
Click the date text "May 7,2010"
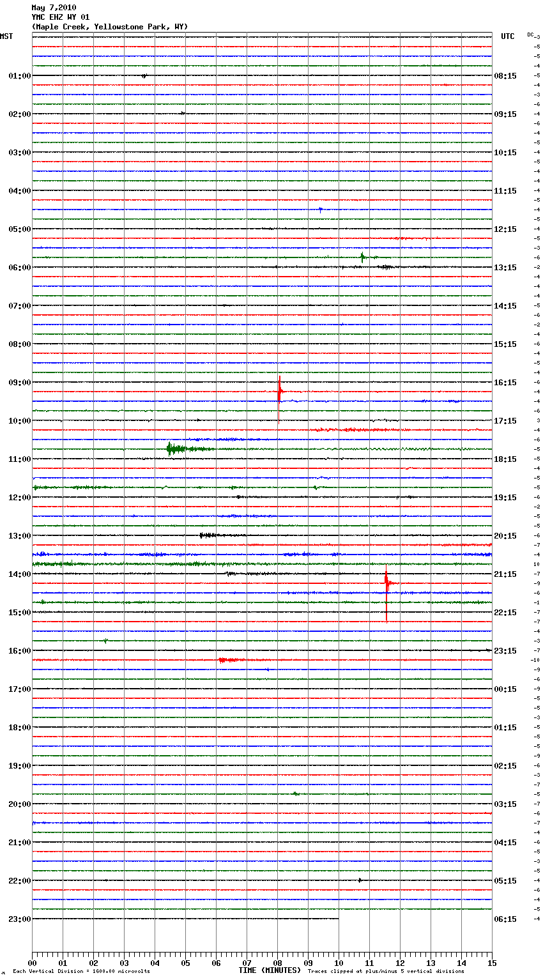54,8
